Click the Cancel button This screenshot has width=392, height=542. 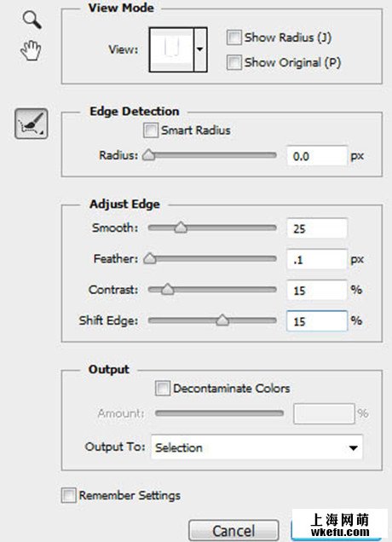233,531
